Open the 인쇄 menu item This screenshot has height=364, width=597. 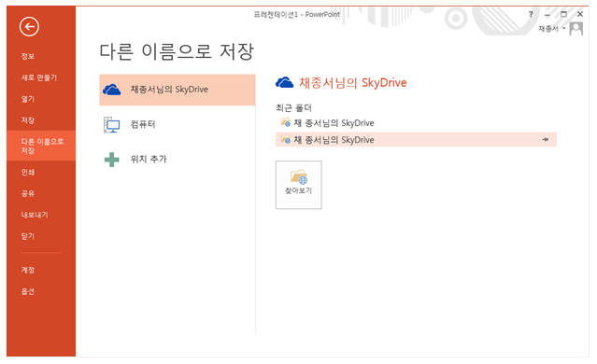(28, 172)
